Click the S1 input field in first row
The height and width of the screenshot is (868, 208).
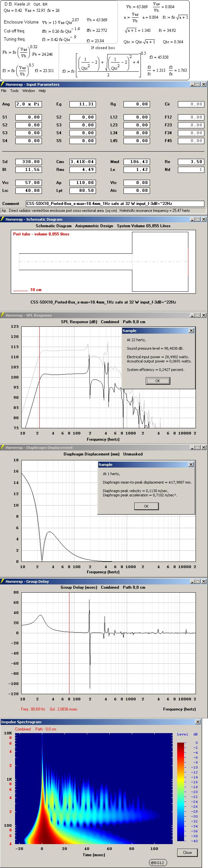click(x=28, y=117)
